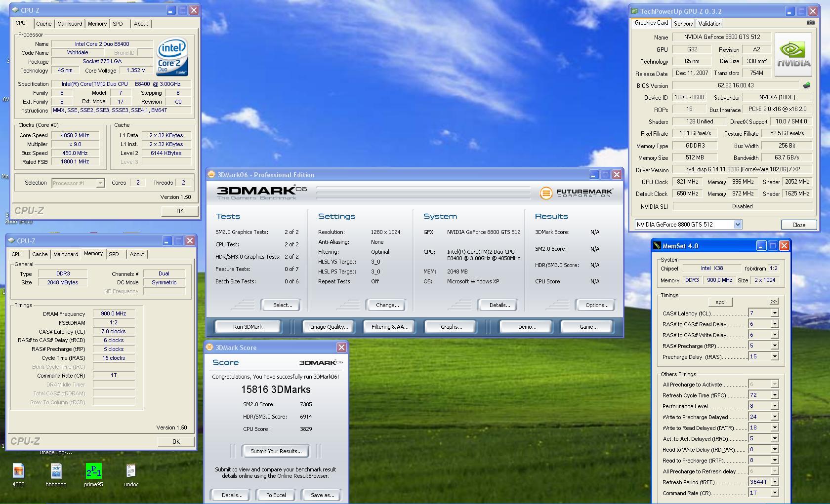Switch to Sensors tab in GPU-Z

(x=683, y=24)
